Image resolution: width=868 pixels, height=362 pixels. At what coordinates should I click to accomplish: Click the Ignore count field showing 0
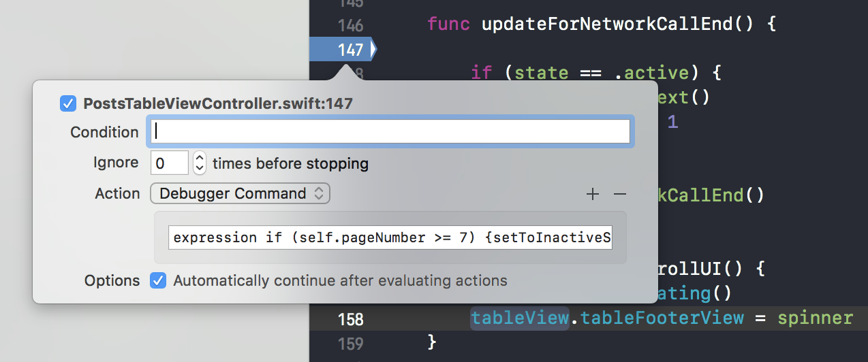click(x=169, y=163)
